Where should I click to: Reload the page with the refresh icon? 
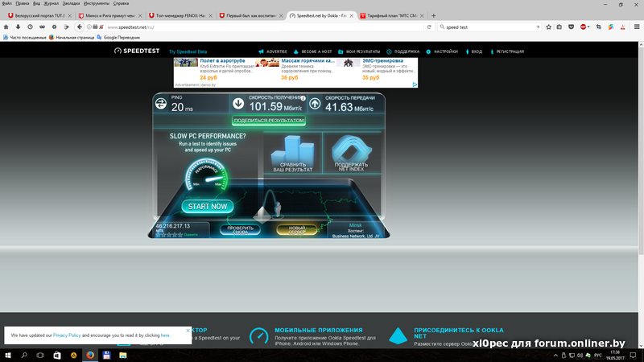click(x=429, y=27)
